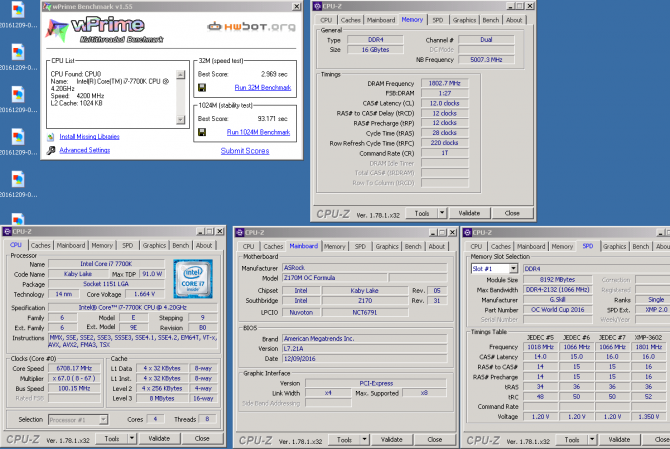This screenshot has width=670, height=449.
Task: Click the XMP-3602 frequency 1801 MHz cell
Action: [x=649, y=347]
